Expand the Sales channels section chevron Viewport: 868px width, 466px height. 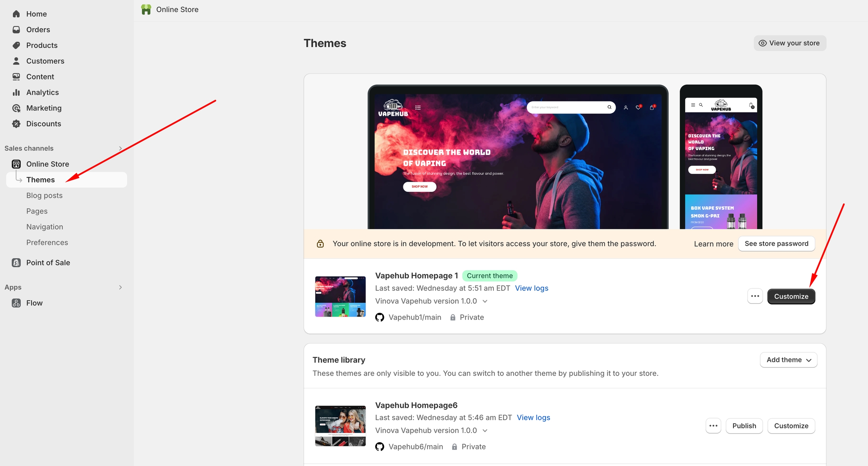click(120, 149)
